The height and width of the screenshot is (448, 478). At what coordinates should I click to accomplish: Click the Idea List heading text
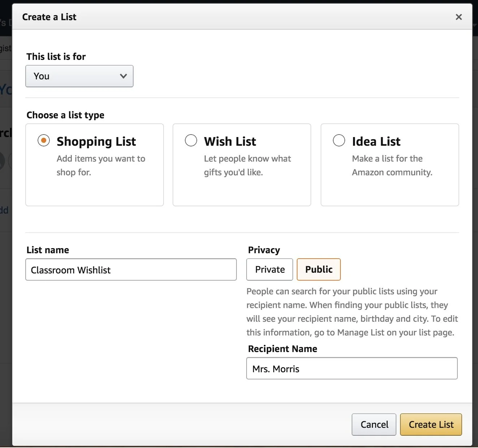[x=376, y=141]
